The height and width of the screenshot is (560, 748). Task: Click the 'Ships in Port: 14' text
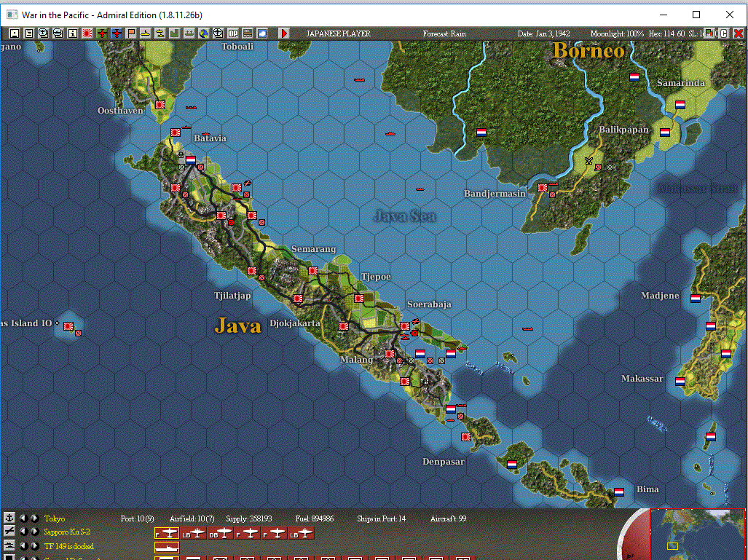381,518
